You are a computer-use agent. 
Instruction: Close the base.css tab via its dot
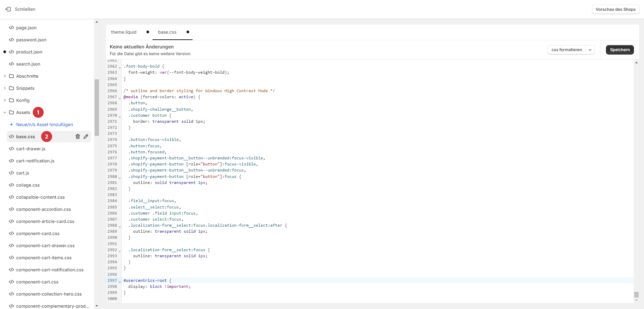pyautogui.click(x=188, y=32)
